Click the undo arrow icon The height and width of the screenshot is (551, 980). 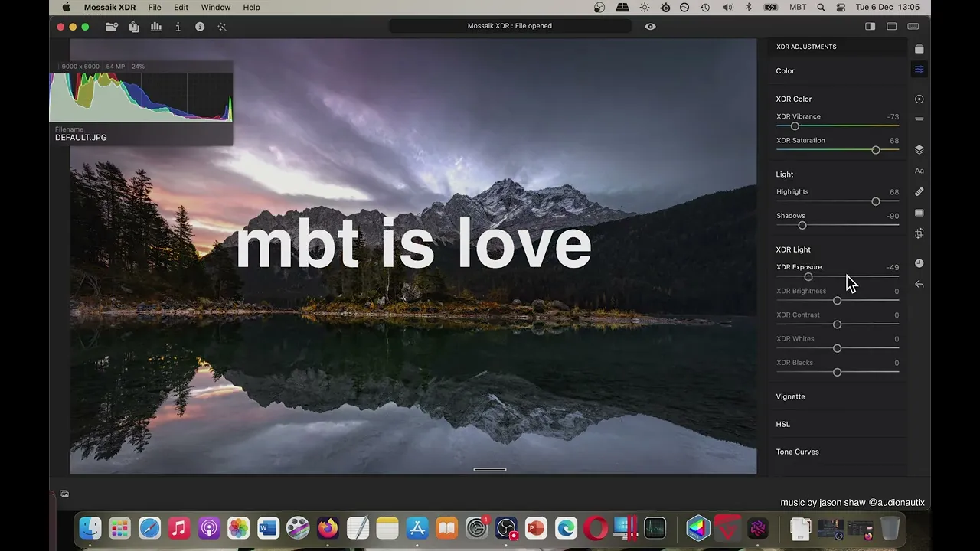point(920,285)
